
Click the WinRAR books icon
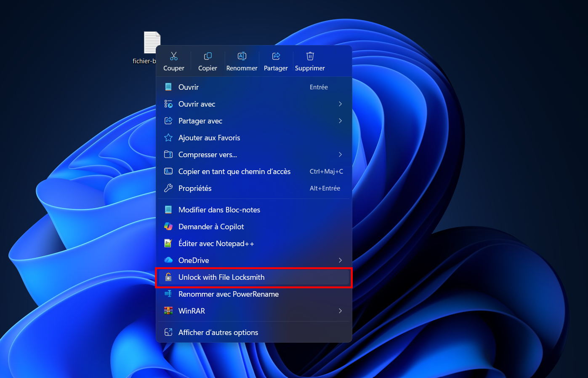point(168,311)
